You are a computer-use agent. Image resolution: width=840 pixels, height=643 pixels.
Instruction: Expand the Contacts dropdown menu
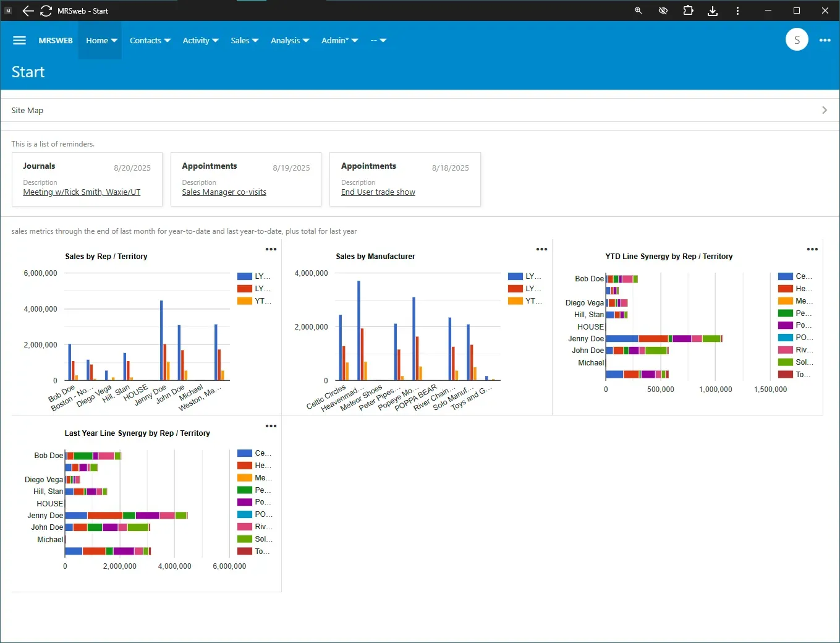(x=150, y=40)
